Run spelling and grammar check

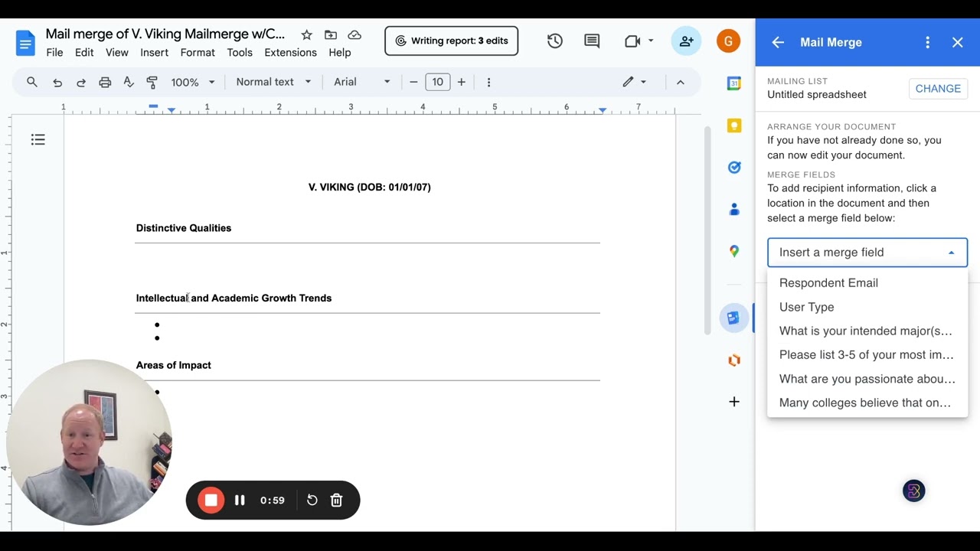click(x=129, y=82)
